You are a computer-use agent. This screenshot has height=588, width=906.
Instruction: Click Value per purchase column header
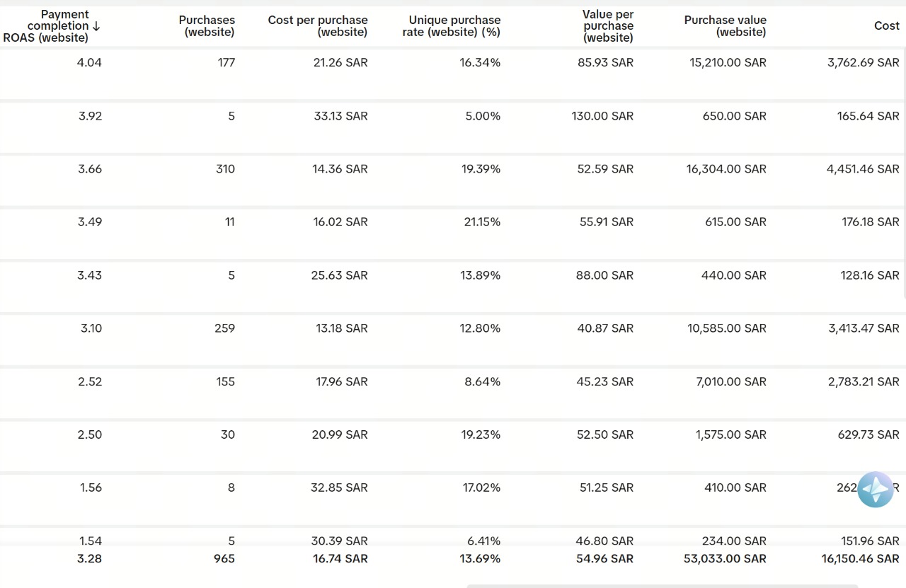[x=608, y=26]
